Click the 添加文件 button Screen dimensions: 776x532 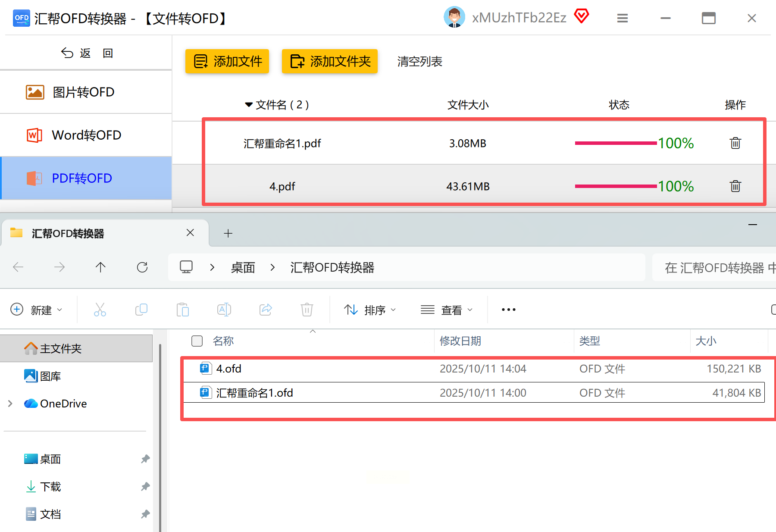[227, 61]
